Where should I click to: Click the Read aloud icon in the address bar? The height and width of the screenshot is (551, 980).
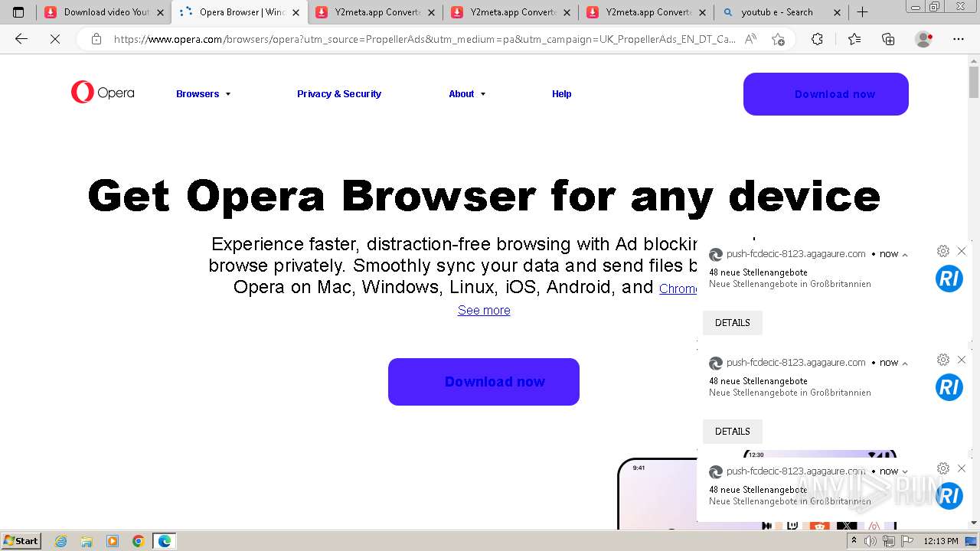750,39
